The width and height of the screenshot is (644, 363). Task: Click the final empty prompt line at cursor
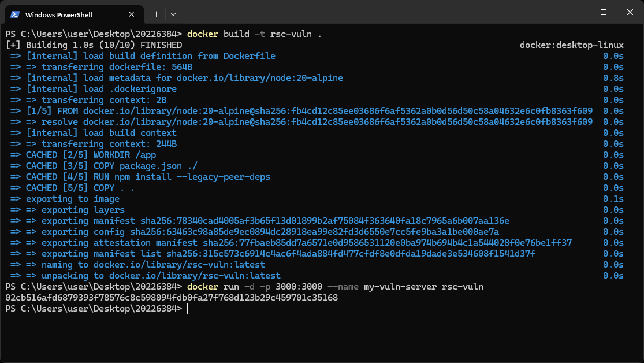tap(96, 309)
